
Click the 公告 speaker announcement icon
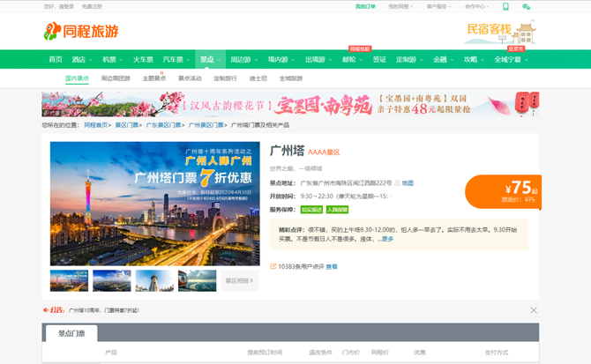point(46,310)
